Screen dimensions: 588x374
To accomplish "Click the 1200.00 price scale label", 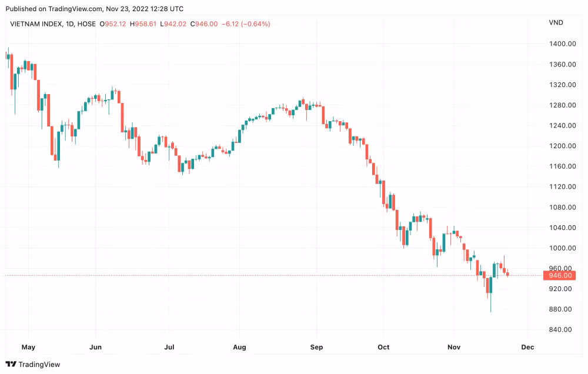I will point(563,146).
